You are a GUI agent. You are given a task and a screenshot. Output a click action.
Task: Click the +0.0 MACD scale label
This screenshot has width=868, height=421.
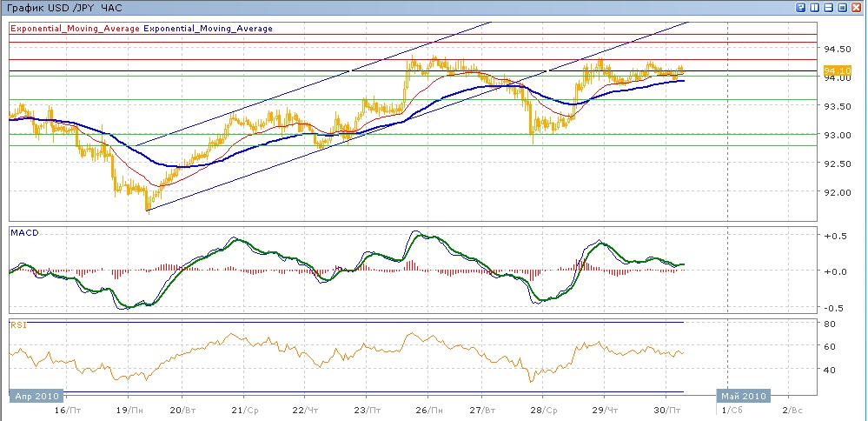835,271
